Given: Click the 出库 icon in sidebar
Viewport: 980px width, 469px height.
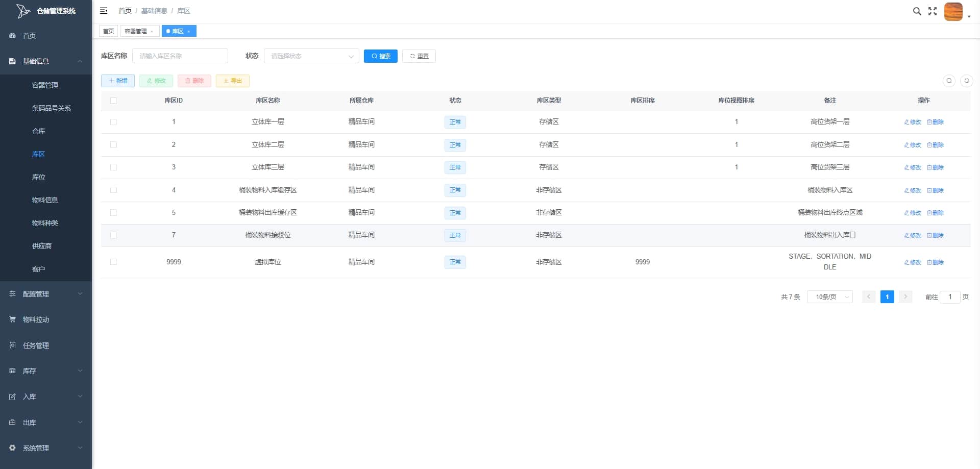Looking at the screenshot, I should click(12, 423).
